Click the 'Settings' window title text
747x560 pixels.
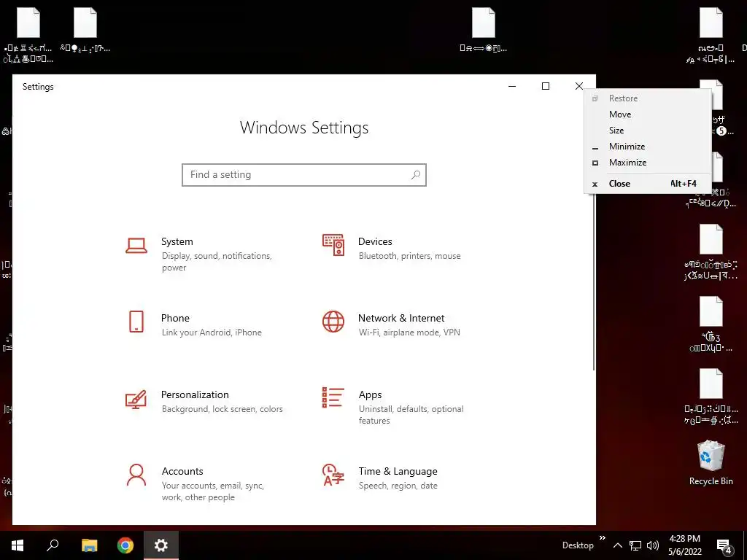38,87
